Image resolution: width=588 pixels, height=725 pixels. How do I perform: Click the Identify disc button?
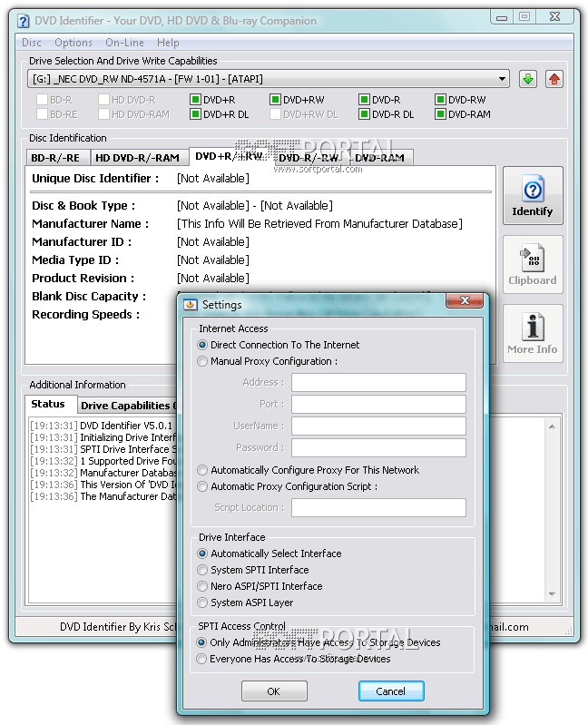(x=533, y=196)
